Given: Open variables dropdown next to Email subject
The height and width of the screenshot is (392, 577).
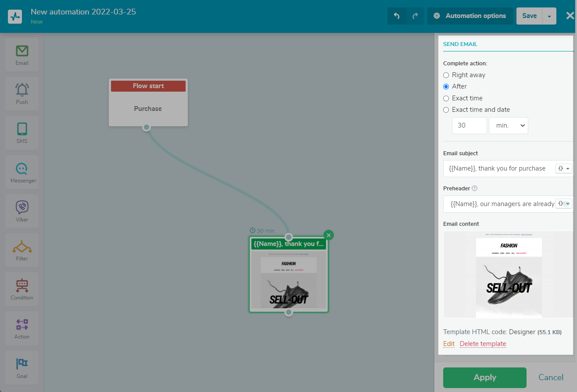Looking at the screenshot, I should (x=564, y=168).
